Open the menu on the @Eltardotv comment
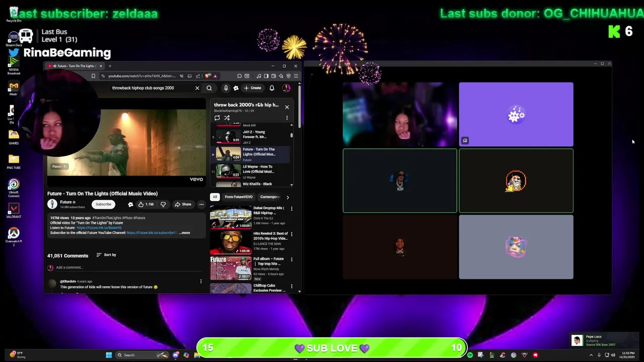The height and width of the screenshot is (362, 644). coord(201,282)
